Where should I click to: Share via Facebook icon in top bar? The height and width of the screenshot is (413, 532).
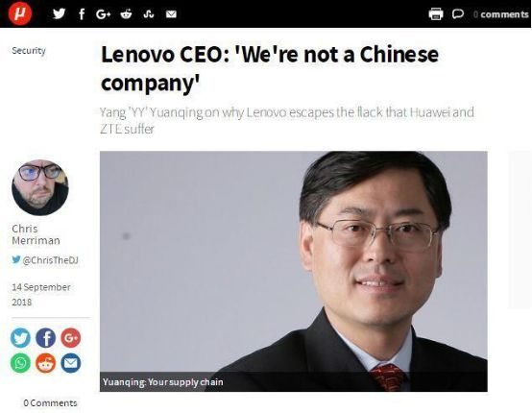[x=82, y=13]
